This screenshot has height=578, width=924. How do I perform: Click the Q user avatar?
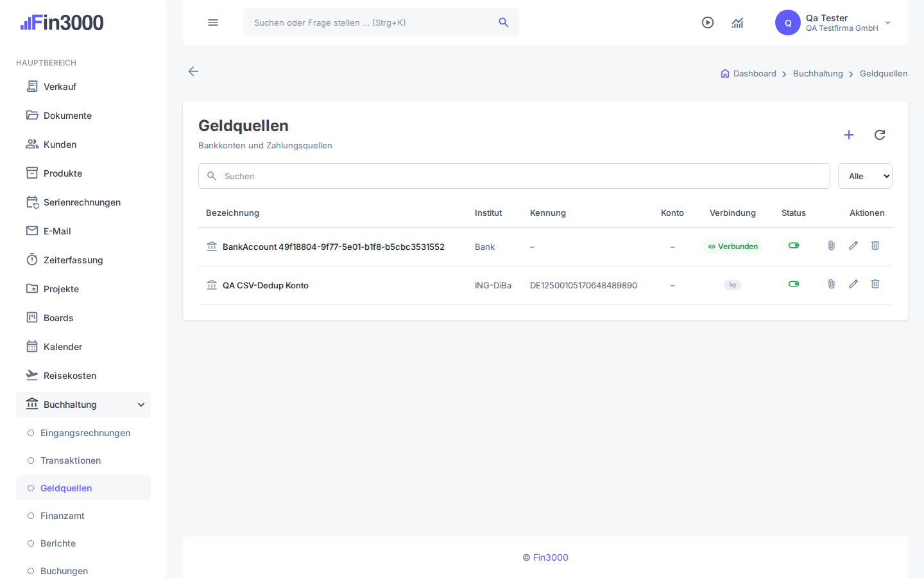788,22
